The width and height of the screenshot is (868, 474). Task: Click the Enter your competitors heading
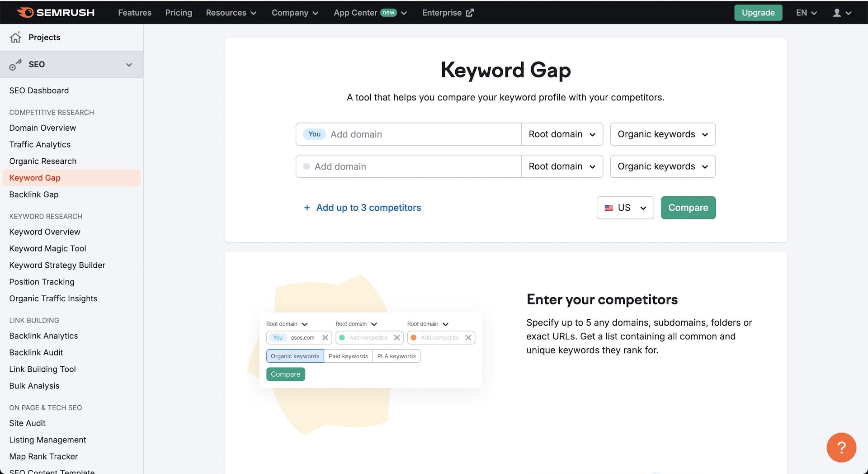click(602, 300)
